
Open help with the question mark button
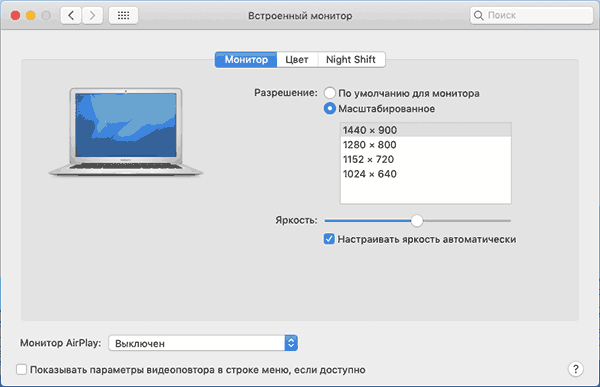point(576,369)
